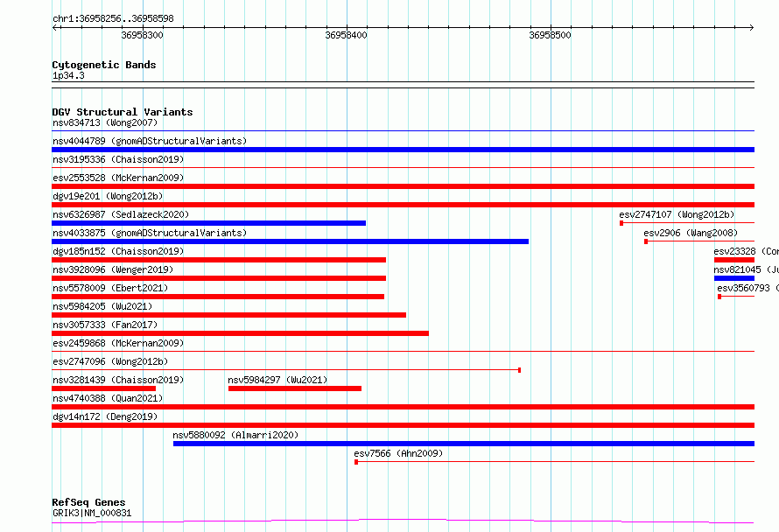Select dgv185n152 (Chaisson2019) red bar
This screenshot has height=532, width=779.
point(219,260)
